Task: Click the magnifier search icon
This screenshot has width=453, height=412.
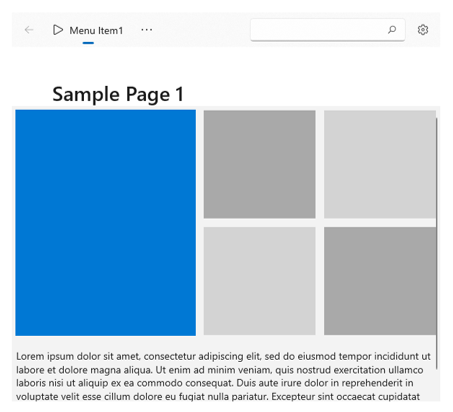Action: 392,30
